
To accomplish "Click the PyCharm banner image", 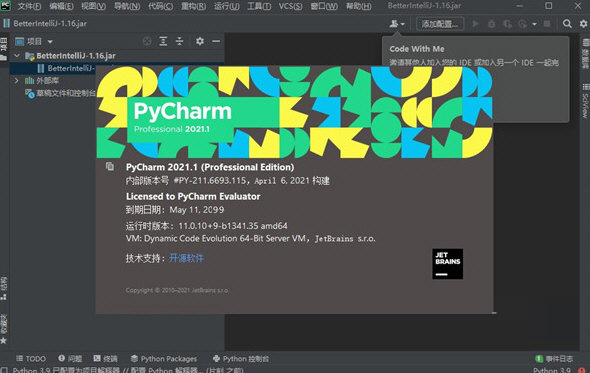I will (294, 112).
